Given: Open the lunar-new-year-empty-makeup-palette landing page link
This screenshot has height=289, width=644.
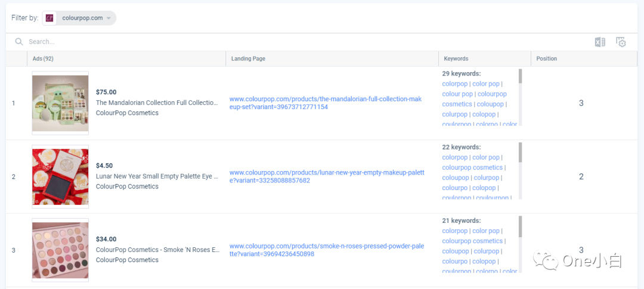Looking at the screenshot, I should point(327,176).
